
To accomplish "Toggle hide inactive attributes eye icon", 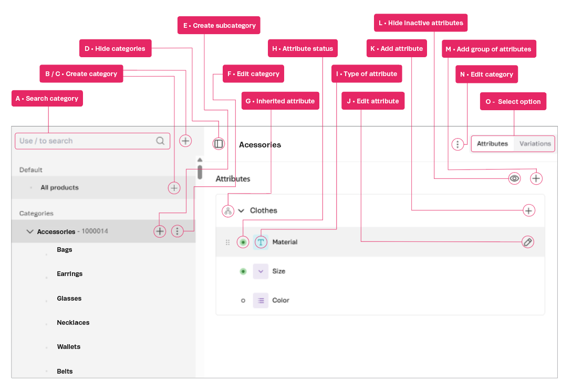I will 515,178.
